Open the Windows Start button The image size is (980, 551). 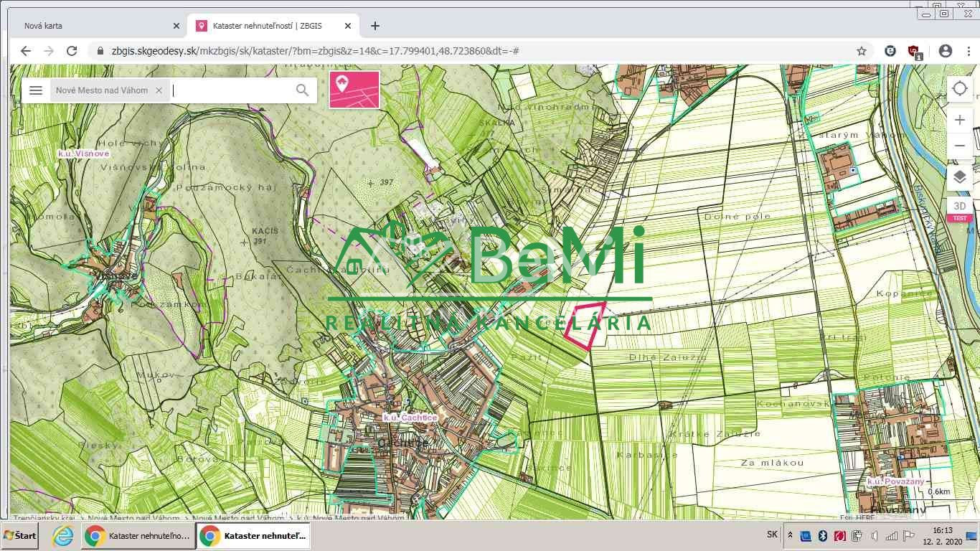[x=20, y=536]
